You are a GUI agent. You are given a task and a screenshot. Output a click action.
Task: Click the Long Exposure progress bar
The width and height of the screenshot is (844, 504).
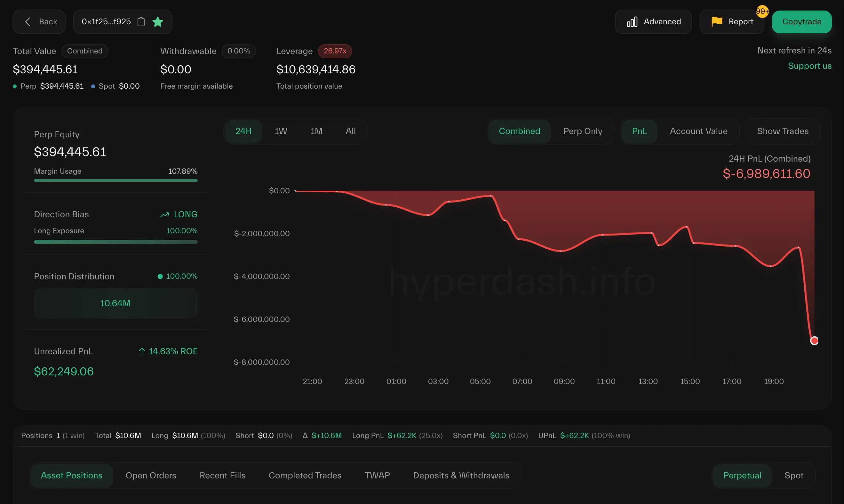pyautogui.click(x=116, y=242)
